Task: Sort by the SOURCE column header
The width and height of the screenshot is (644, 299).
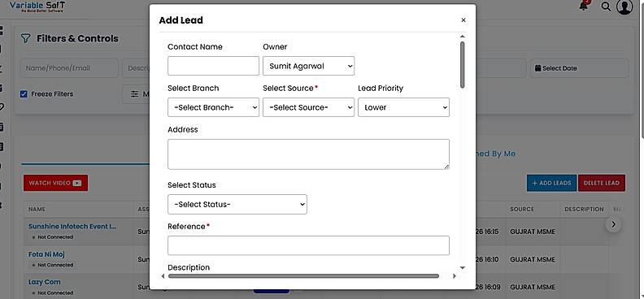Action: click(x=521, y=209)
